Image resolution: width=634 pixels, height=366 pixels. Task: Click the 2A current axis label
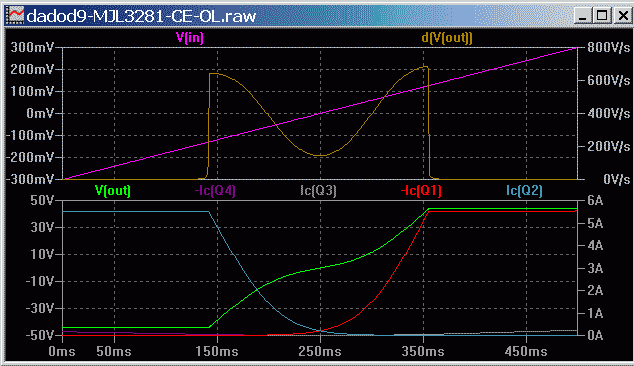click(595, 290)
